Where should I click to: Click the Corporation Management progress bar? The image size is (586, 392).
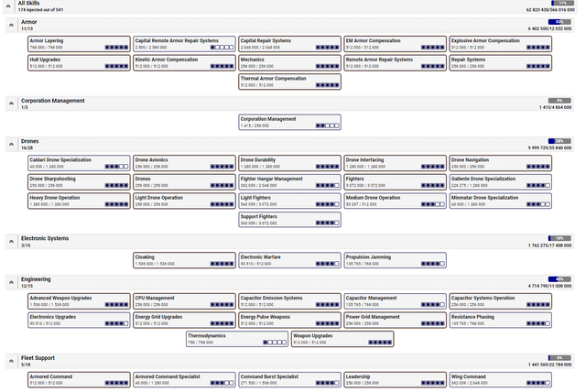tap(559, 101)
